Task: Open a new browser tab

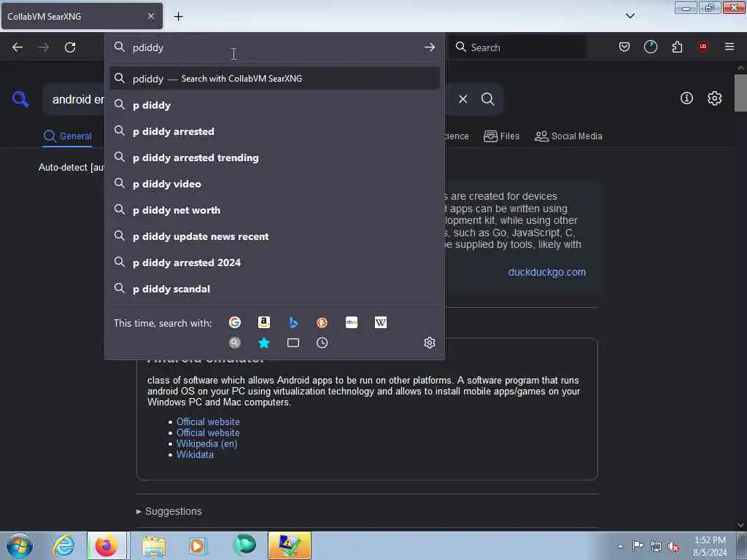Action: (x=178, y=16)
